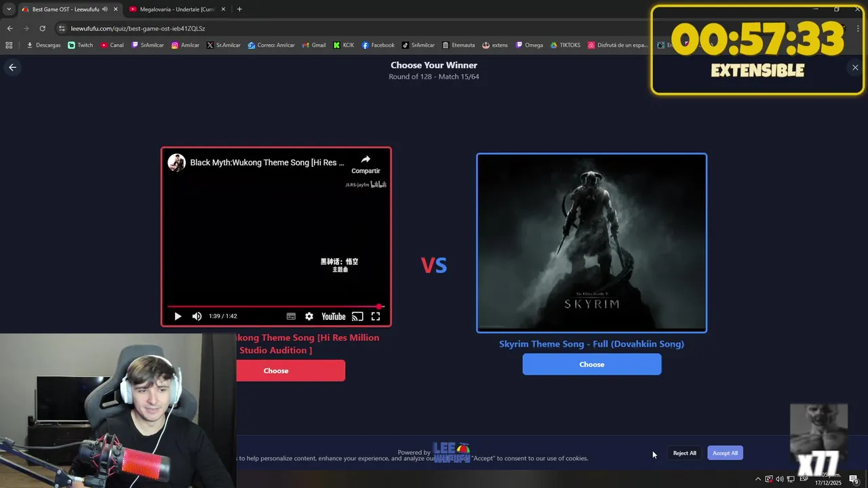Open the taskbar network icon
The image size is (868, 488).
pyautogui.click(x=791, y=479)
